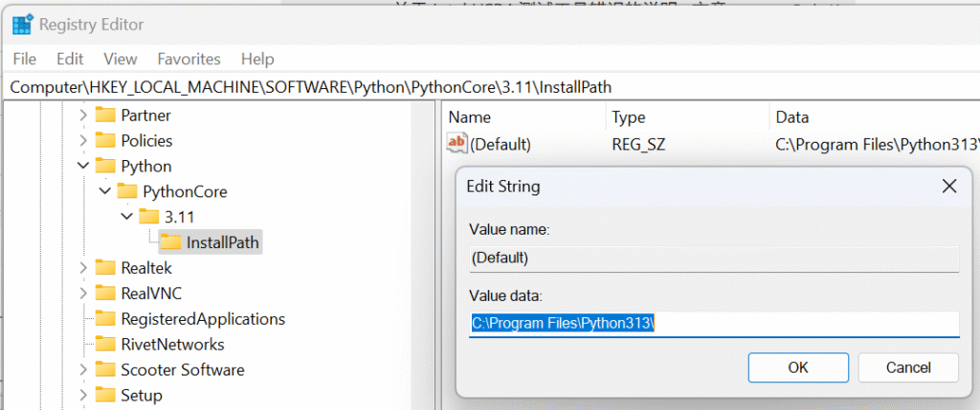
Task: Open the File menu
Action: point(25,58)
